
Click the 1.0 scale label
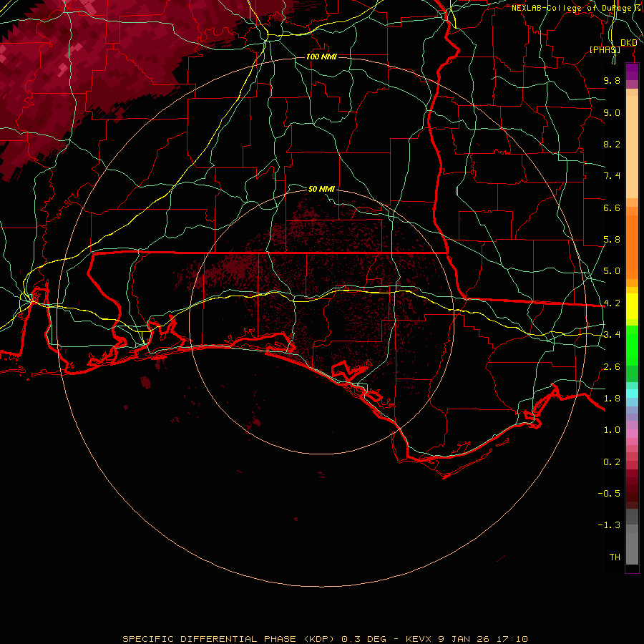click(x=612, y=430)
